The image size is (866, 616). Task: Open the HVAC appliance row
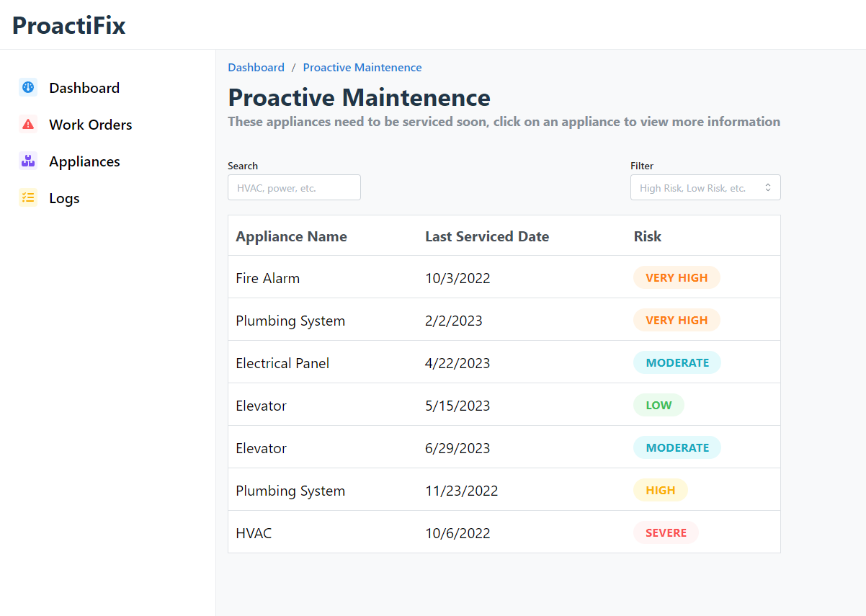tap(504, 532)
